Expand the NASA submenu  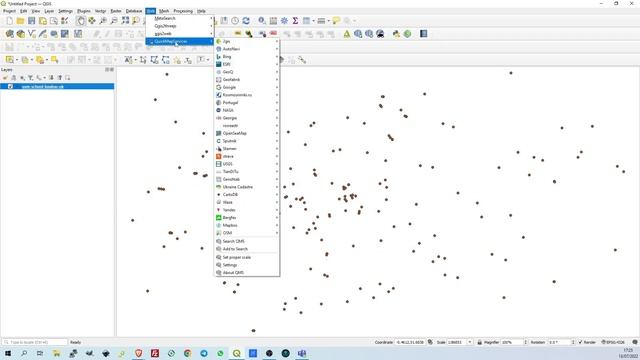coord(247,110)
